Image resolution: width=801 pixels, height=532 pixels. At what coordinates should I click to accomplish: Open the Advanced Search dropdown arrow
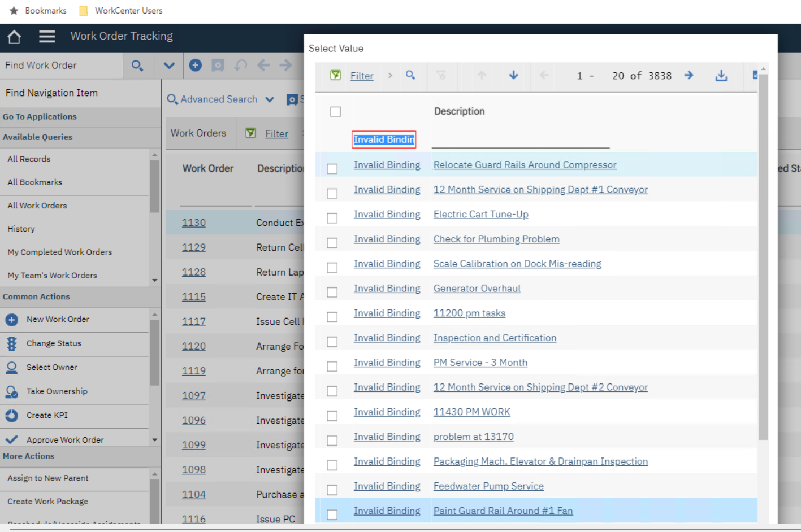click(270, 99)
